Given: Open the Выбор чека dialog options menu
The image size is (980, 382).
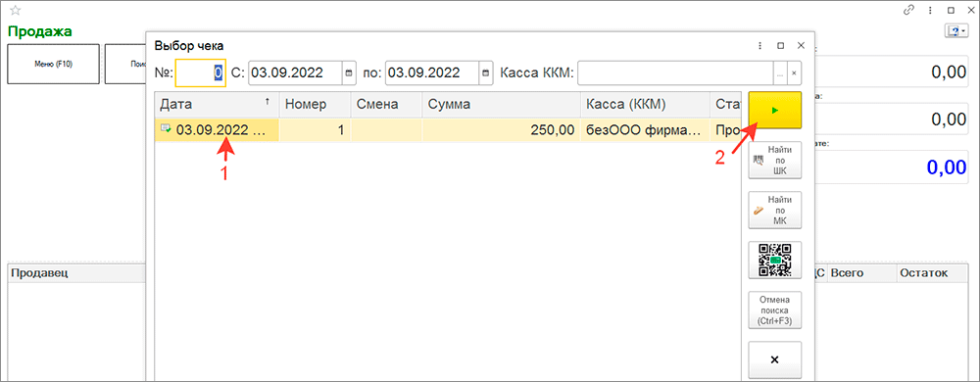Looking at the screenshot, I should click(760, 46).
